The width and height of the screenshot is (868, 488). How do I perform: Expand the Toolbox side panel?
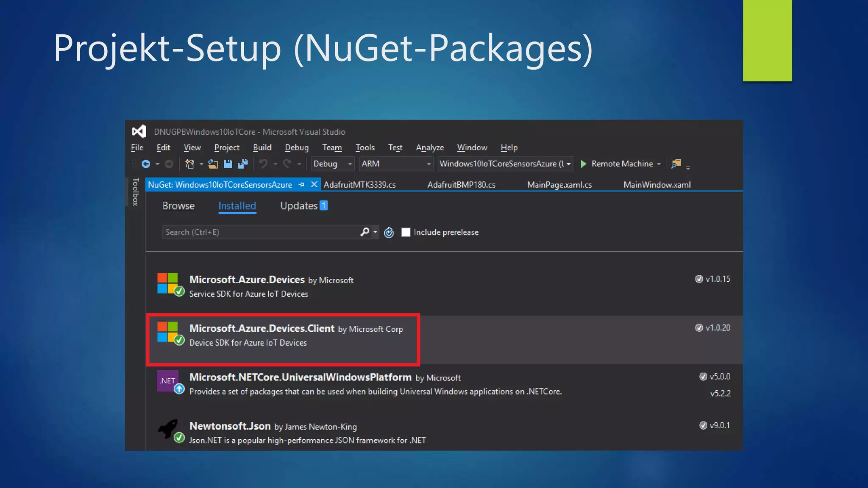tap(136, 192)
